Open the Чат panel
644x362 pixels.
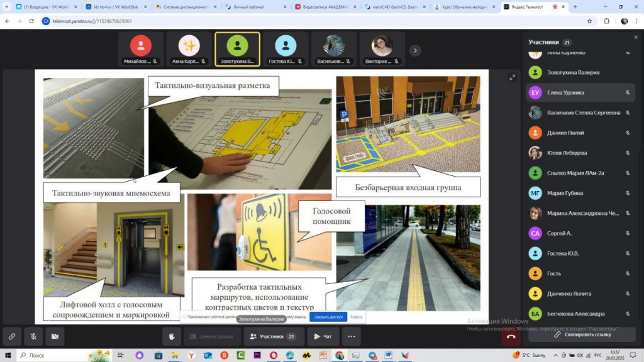(x=323, y=336)
